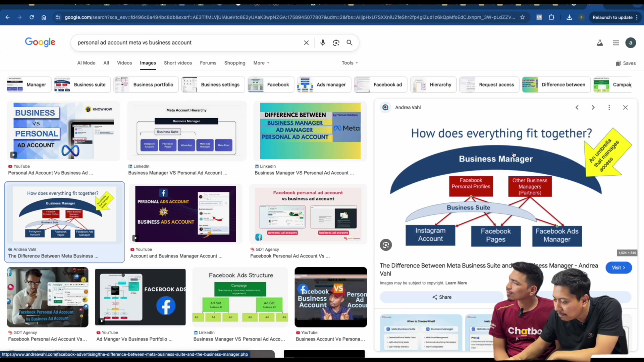The width and height of the screenshot is (644, 362).
Task: Reload the page
Action: [32, 17]
